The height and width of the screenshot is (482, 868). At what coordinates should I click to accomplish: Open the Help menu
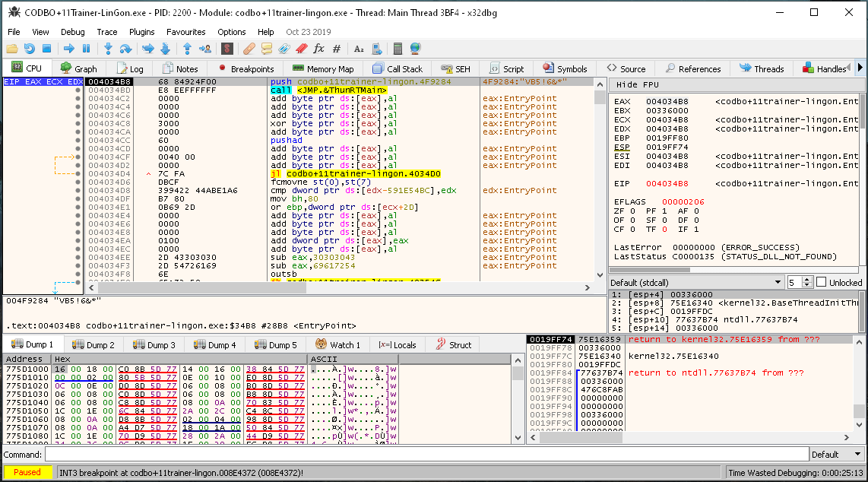click(266, 32)
